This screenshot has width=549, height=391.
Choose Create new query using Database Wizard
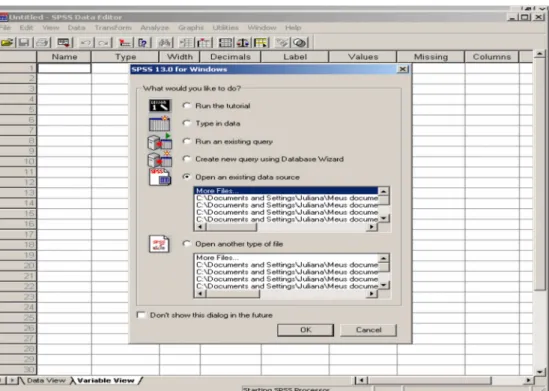187,159
